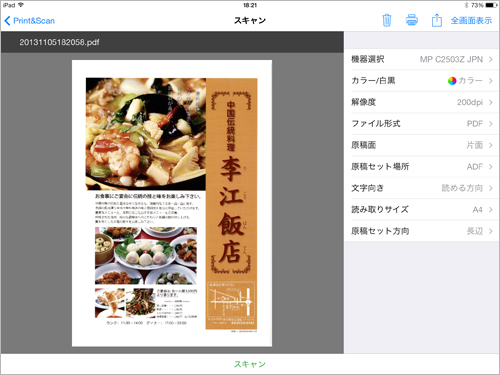This screenshot has width=500, height=375.
Task: Open the 文字向き text orientation setting
Action: click(x=422, y=188)
